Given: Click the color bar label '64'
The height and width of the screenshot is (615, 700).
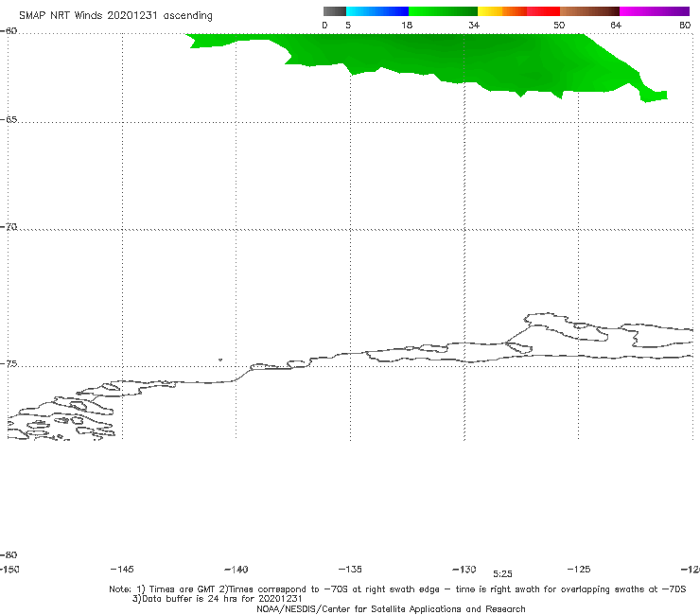Looking at the screenshot, I should coord(616,26).
